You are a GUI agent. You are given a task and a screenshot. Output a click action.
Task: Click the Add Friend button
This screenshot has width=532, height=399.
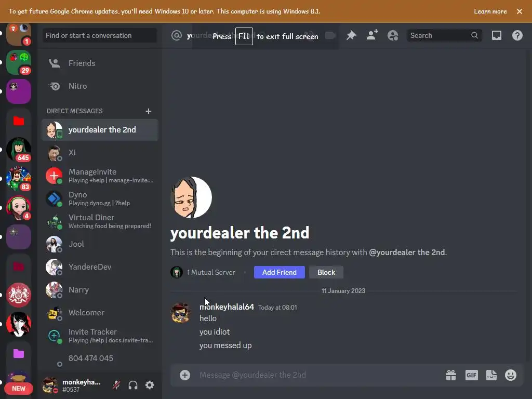tap(279, 272)
